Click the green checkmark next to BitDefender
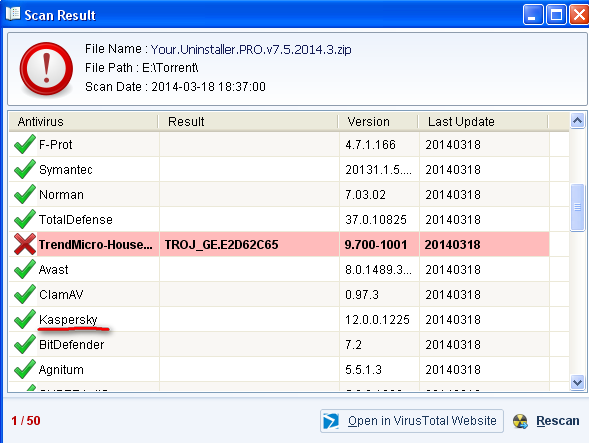Viewport: 589px width, 443px height. (x=25, y=344)
